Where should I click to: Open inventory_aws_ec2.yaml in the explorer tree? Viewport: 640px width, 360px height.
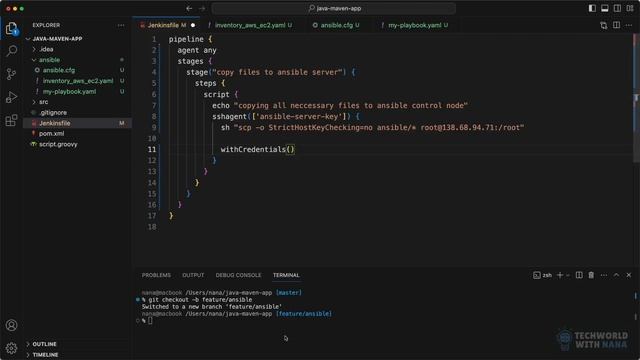[x=78, y=81]
